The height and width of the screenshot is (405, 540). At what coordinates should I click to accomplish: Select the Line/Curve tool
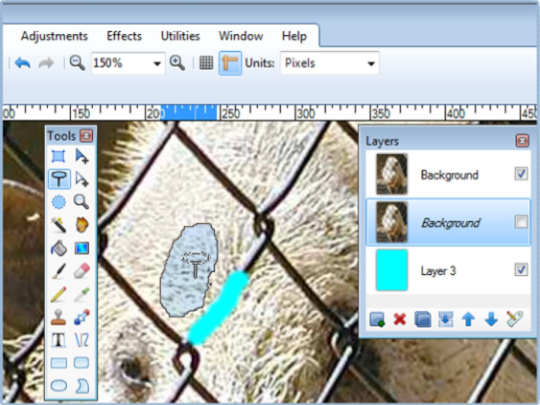(x=82, y=340)
